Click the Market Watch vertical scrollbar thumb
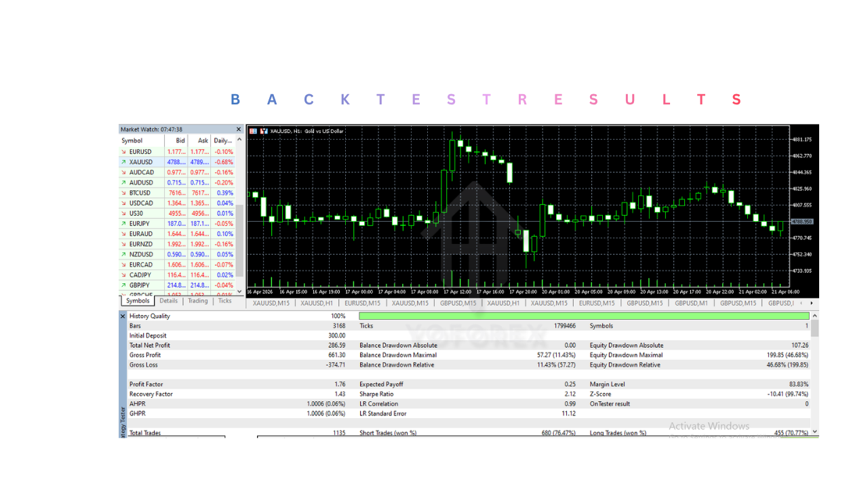The height and width of the screenshot is (488, 868). click(x=239, y=241)
